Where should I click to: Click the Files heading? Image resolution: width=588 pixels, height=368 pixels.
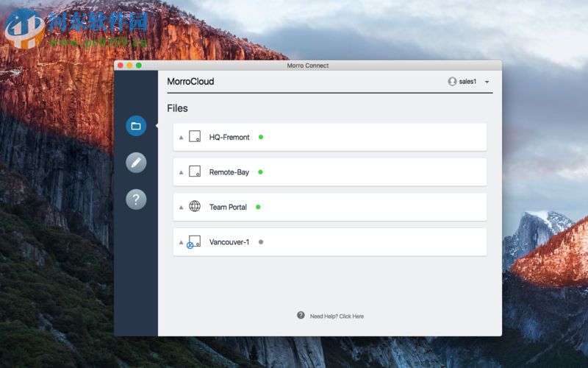[177, 108]
